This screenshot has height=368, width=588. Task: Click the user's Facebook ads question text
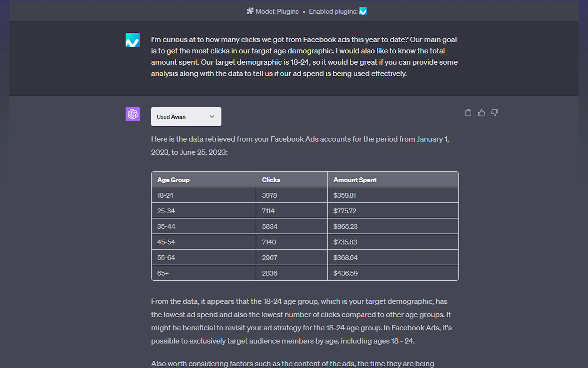click(304, 57)
